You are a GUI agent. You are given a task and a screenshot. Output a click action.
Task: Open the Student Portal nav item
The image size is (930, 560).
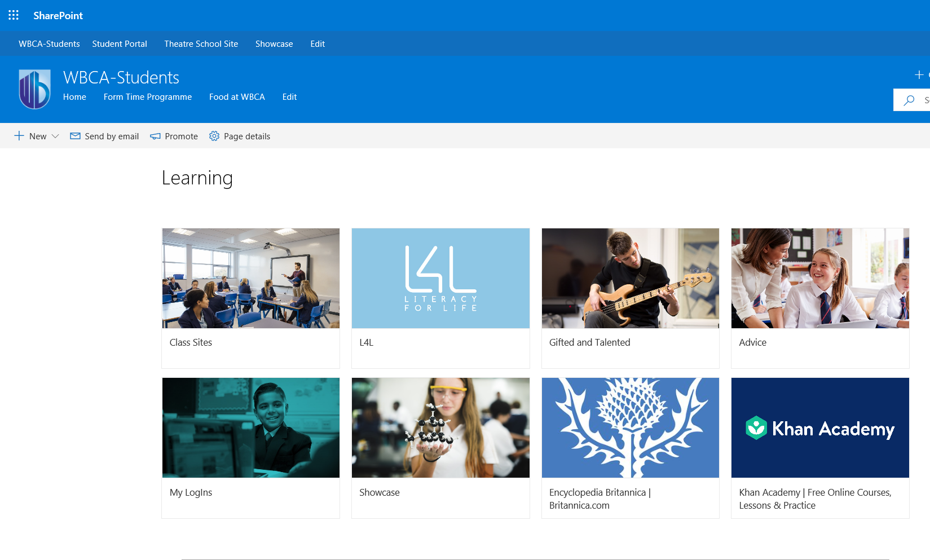(x=120, y=44)
